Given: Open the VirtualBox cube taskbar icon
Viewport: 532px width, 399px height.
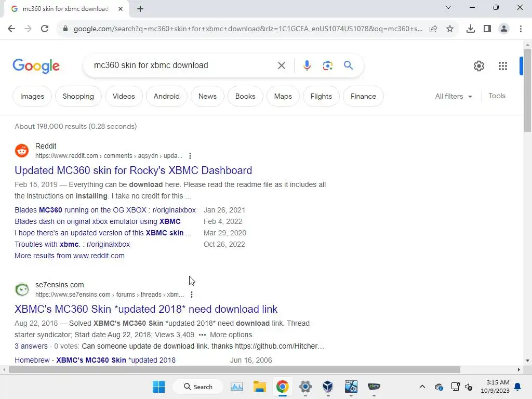Looking at the screenshot, I should (x=328, y=387).
